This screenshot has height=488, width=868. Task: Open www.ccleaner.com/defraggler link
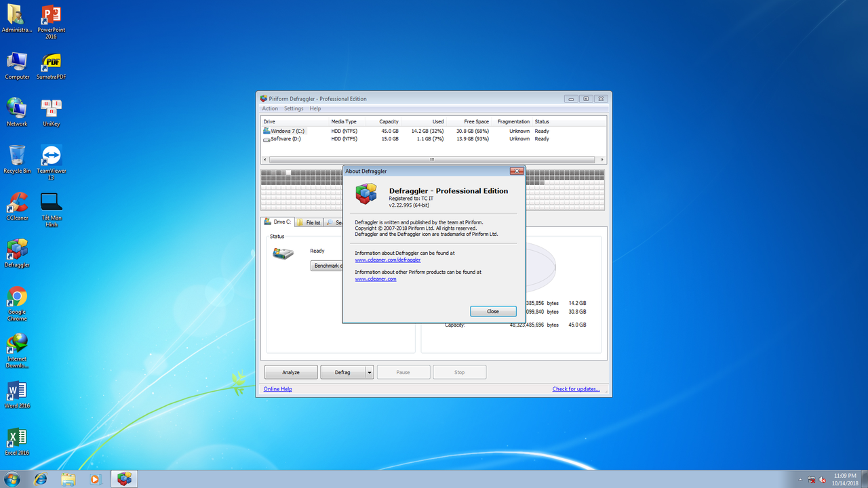point(388,260)
